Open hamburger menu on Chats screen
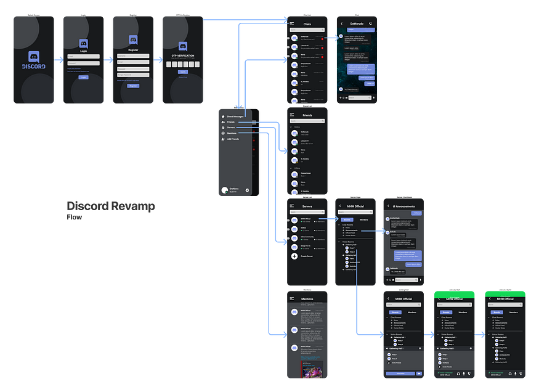Screen dimensions: 539x392 tap(292, 23)
